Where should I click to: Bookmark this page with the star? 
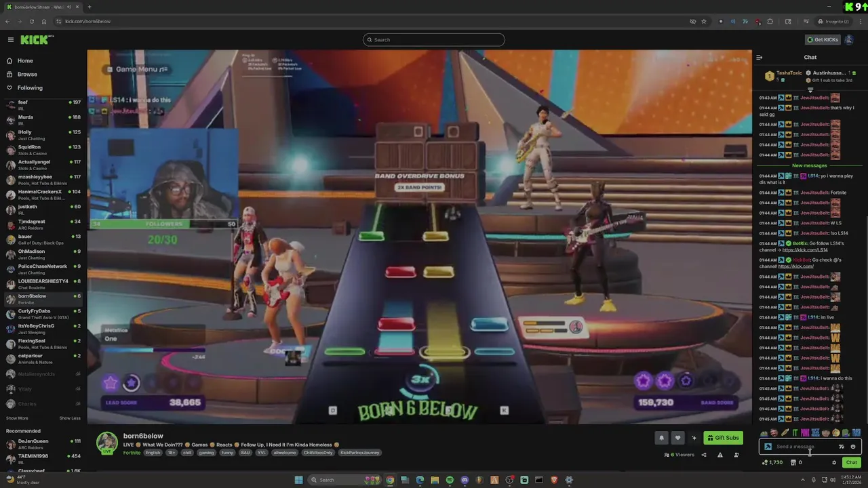point(704,21)
